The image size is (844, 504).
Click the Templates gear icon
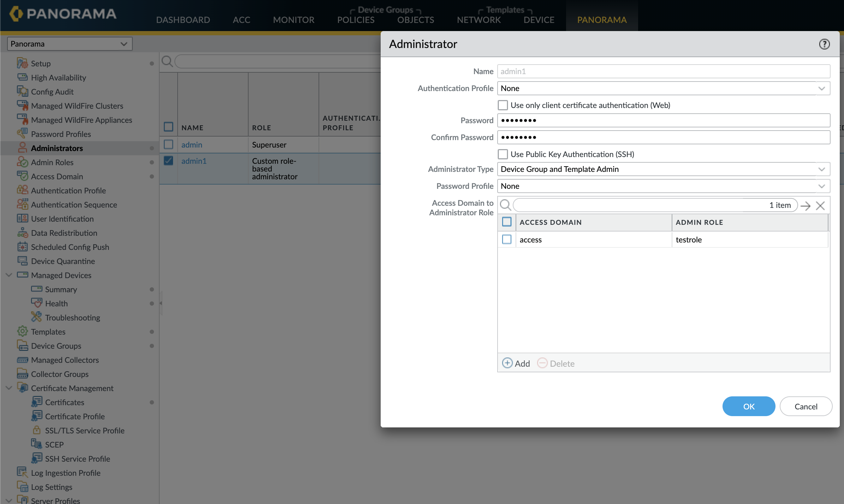[22, 331]
